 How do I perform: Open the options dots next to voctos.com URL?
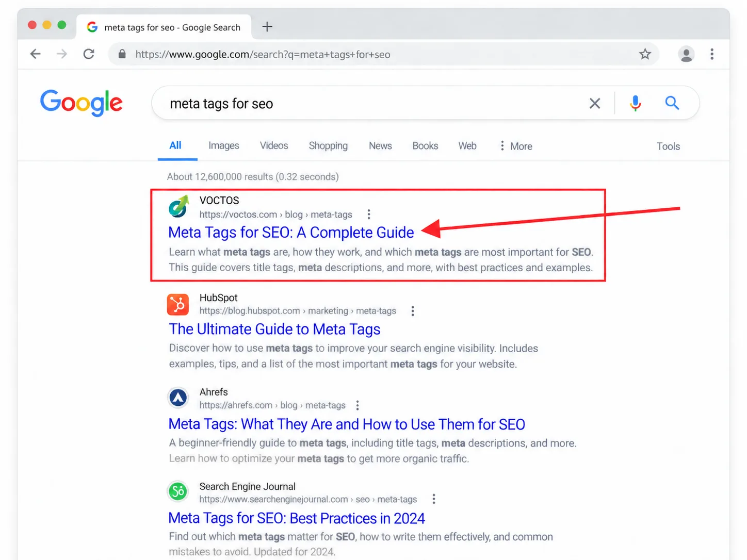[x=369, y=214]
